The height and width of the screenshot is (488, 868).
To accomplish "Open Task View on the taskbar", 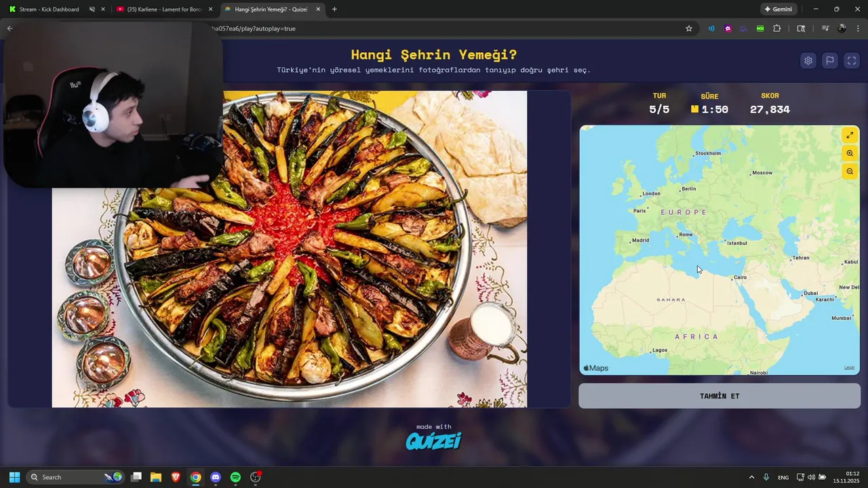I will coord(136,477).
